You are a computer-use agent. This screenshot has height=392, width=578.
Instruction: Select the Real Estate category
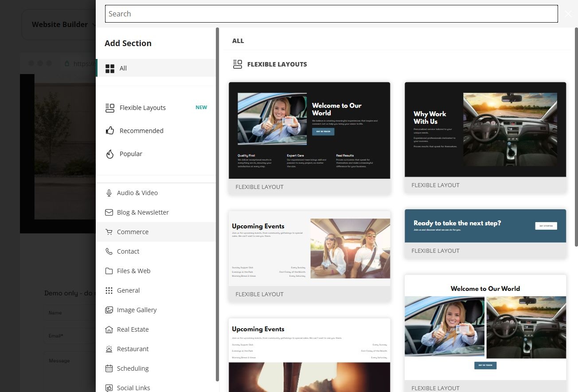pyautogui.click(x=156, y=329)
